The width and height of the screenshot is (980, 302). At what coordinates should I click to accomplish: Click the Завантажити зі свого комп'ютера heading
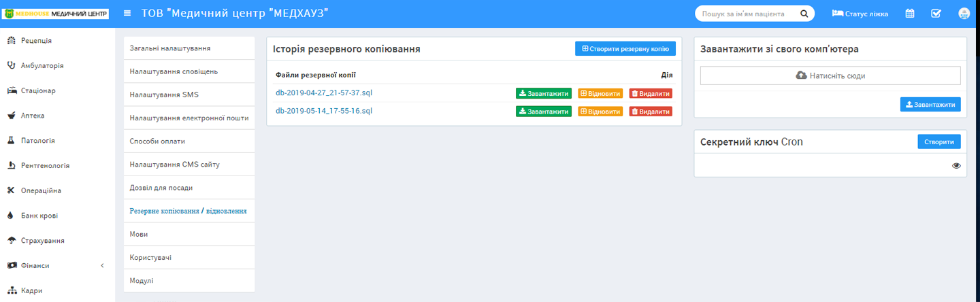pos(779,49)
